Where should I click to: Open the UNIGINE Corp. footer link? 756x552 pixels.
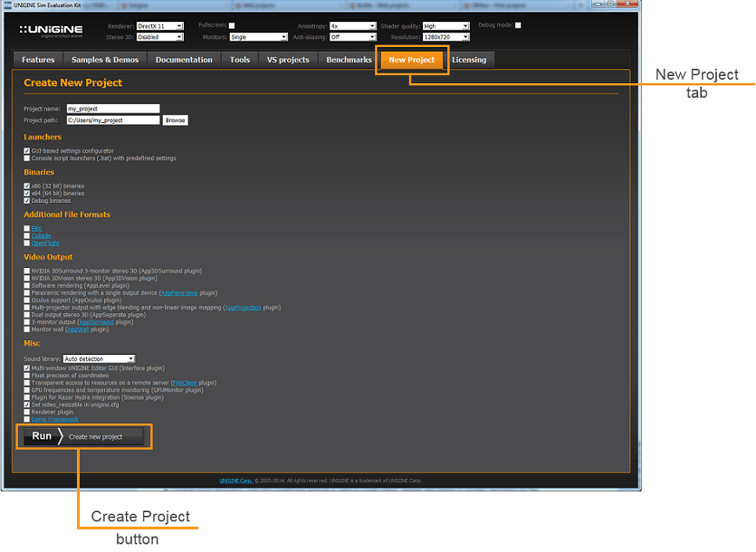coord(235,481)
